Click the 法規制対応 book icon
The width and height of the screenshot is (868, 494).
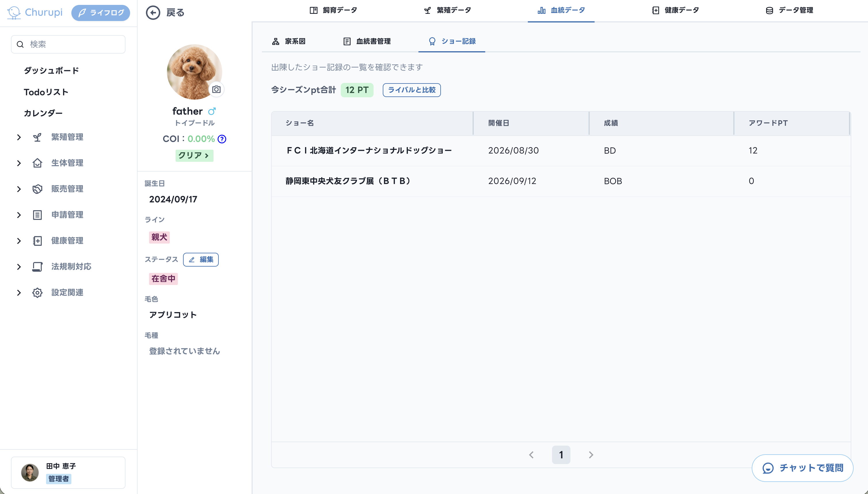[37, 267]
